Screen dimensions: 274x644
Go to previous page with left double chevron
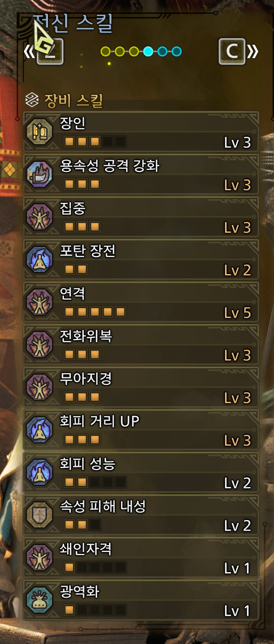click(x=28, y=52)
